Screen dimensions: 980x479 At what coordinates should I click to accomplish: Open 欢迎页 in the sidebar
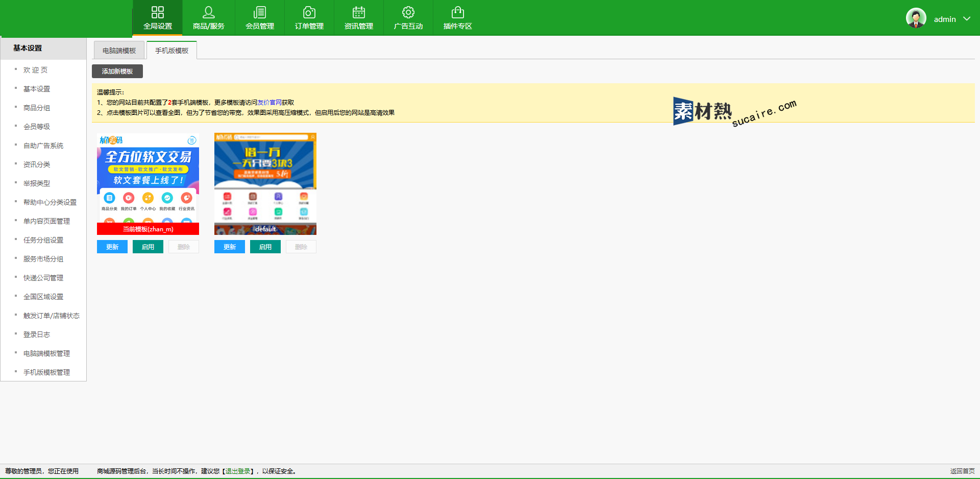(35, 70)
